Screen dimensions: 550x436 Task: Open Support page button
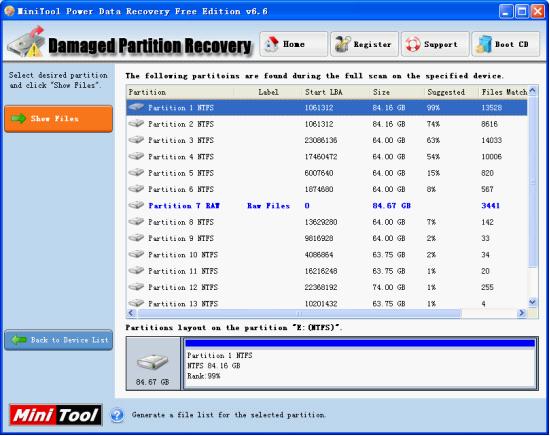click(x=435, y=44)
